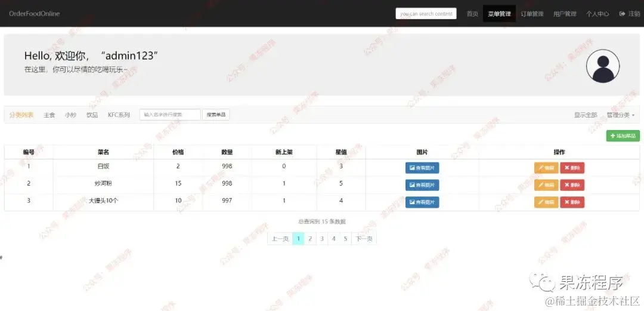This screenshot has height=311, width=644.
Task: Click the 菜名 column header
Action: (104, 152)
